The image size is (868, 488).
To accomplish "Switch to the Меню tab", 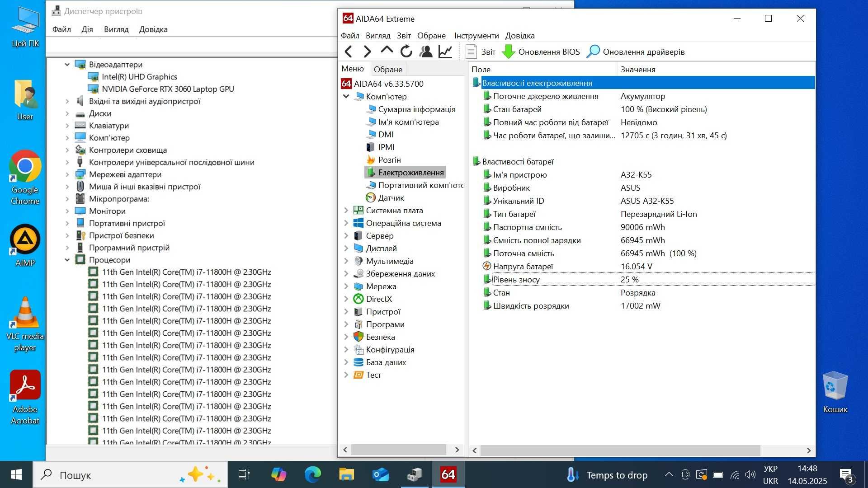I will (x=353, y=69).
